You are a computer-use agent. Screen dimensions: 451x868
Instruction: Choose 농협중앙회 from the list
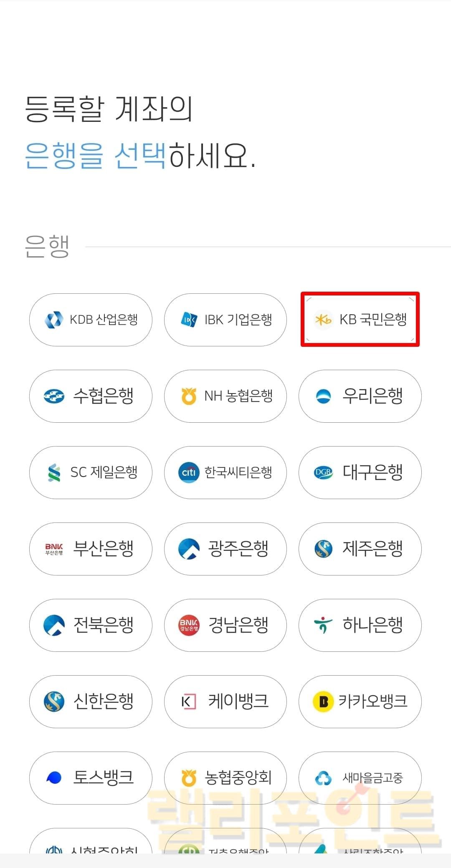click(225, 778)
